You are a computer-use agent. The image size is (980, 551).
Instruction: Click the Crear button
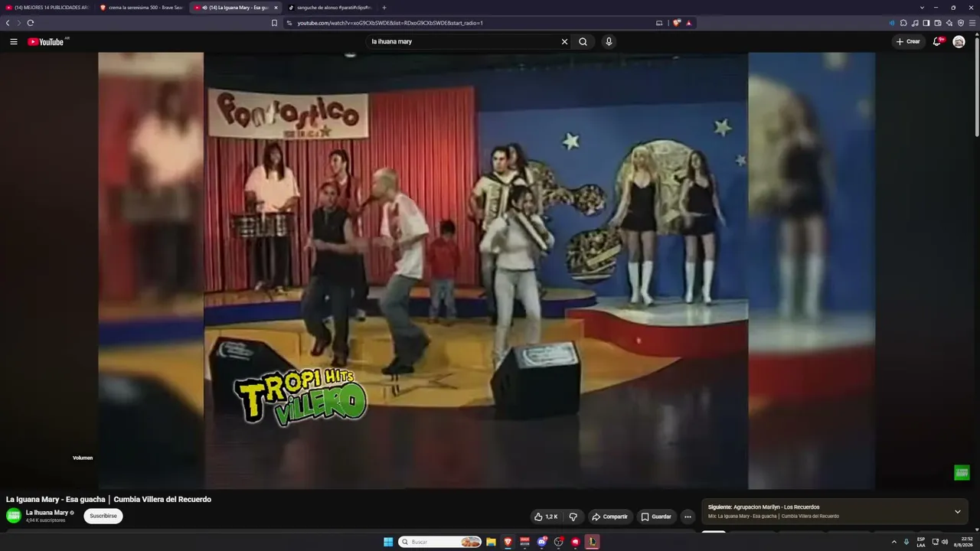[909, 41]
